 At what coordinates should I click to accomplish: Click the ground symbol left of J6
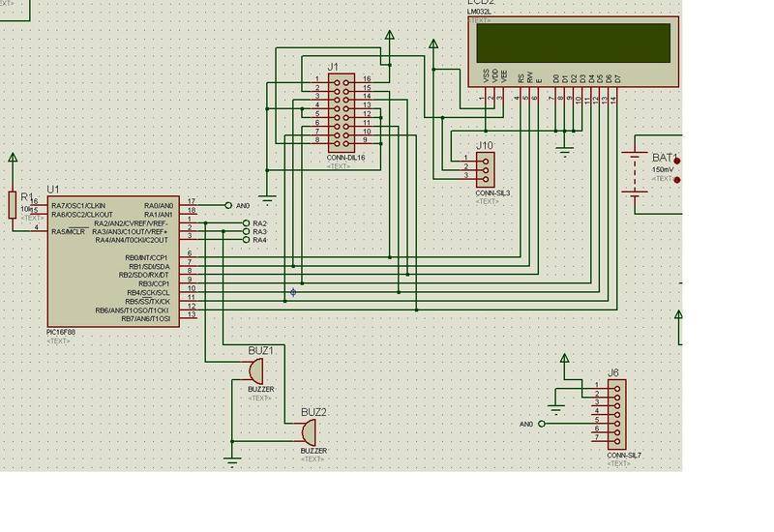click(x=555, y=409)
